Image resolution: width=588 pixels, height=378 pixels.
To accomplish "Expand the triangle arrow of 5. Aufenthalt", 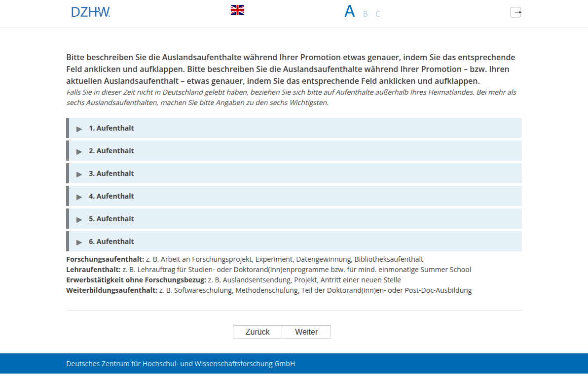I will tap(79, 219).
